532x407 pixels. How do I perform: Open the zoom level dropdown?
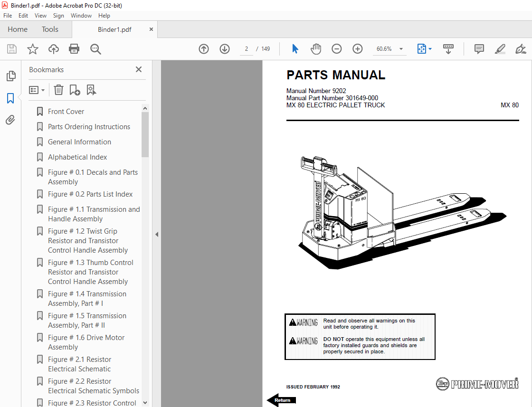401,49
